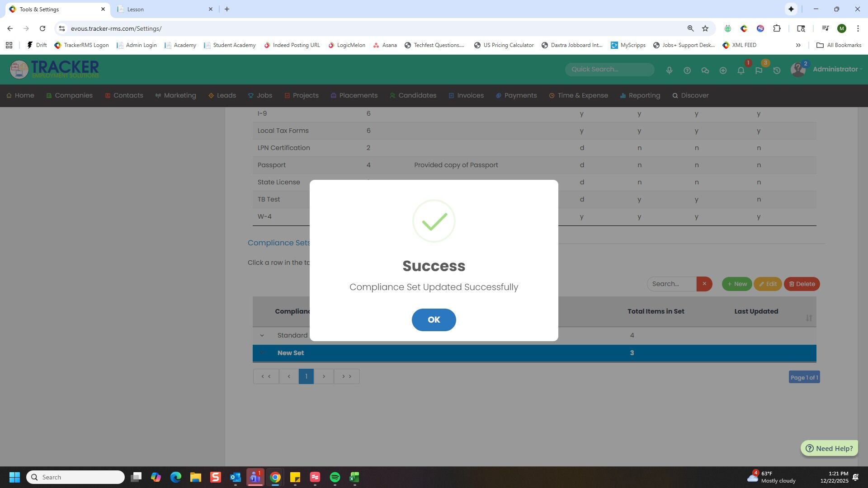Open the help question mark icon
This screenshot has width=868, height=488.
(687, 70)
